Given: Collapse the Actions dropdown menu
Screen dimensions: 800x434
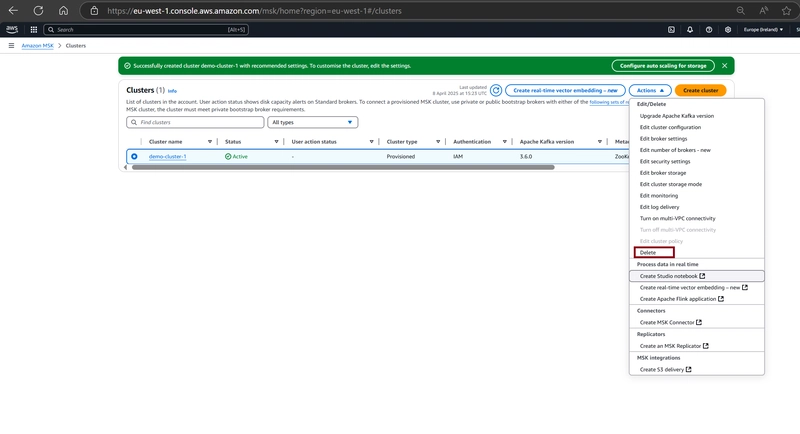Looking at the screenshot, I should [650, 90].
